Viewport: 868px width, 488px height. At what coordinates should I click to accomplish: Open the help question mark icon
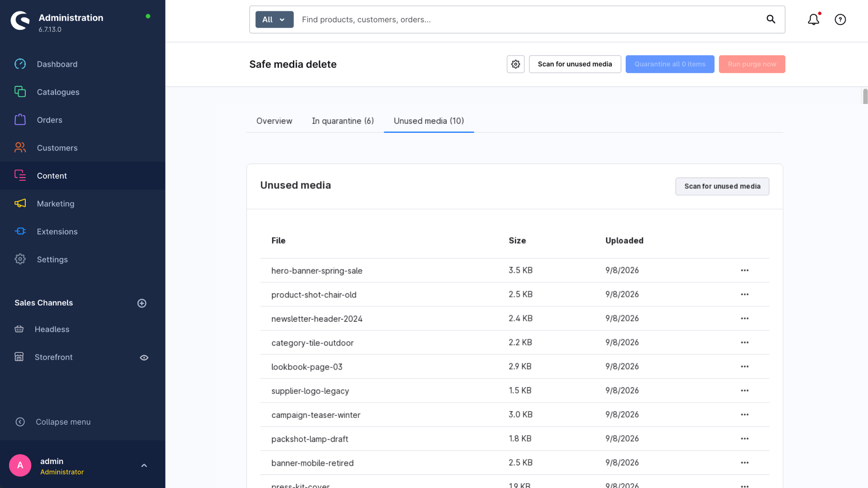(840, 19)
